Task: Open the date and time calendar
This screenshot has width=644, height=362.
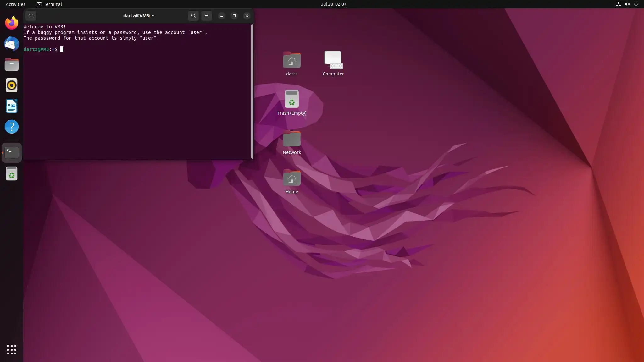Action: pyautogui.click(x=333, y=4)
